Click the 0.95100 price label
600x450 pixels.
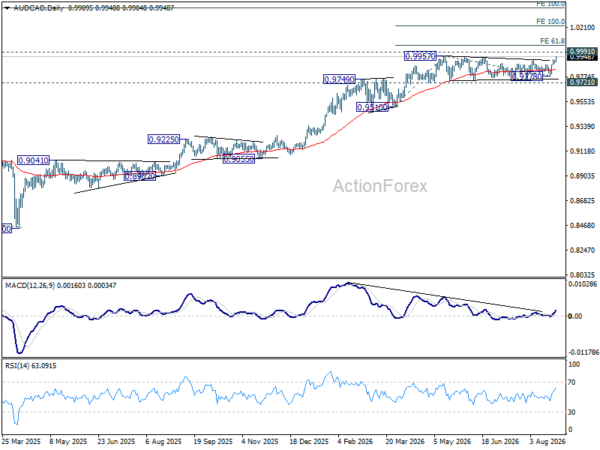[372, 107]
